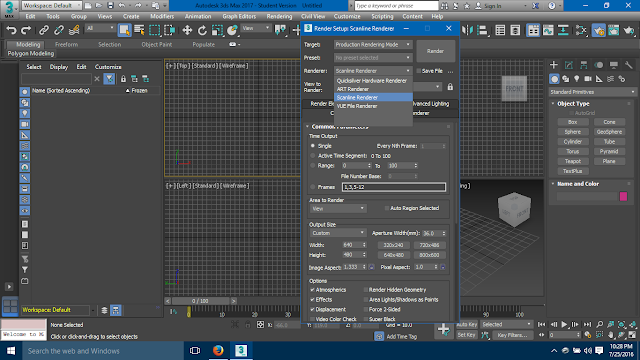
Task: Select the Range radio button
Action: (x=313, y=165)
